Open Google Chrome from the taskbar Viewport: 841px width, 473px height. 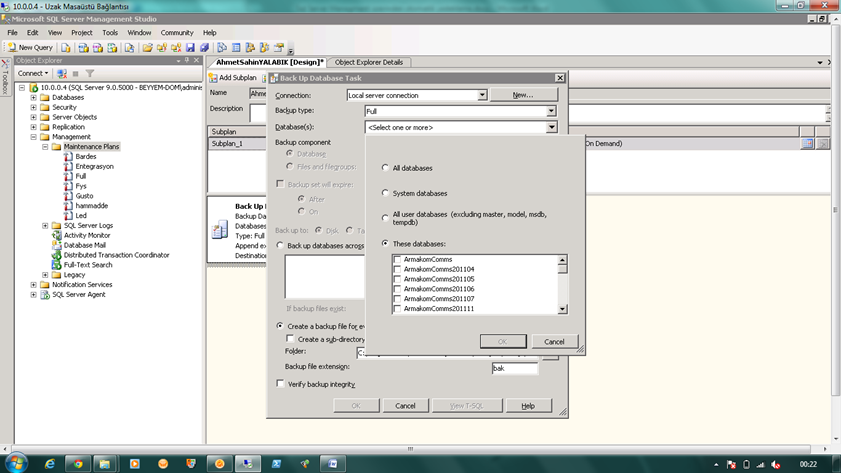point(78,464)
